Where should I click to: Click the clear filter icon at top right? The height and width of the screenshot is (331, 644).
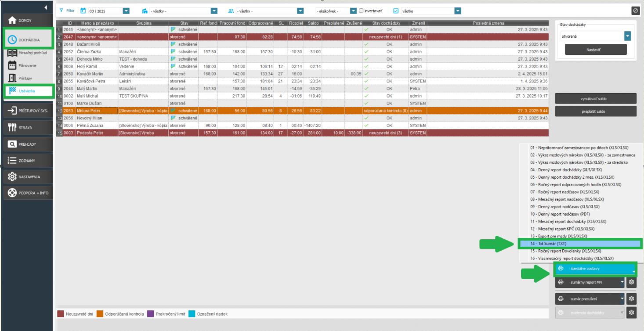pyautogui.click(x=635, y=11)
